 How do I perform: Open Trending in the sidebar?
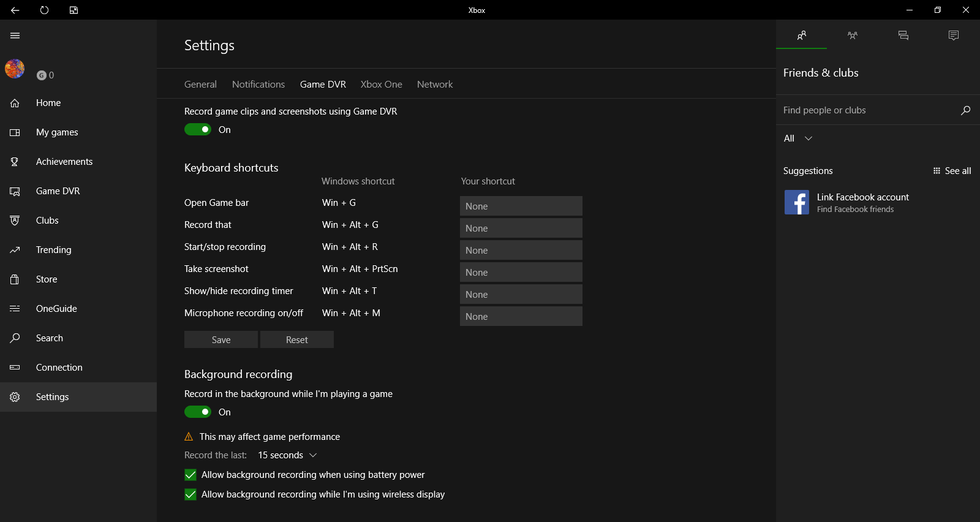coord(78,250)
